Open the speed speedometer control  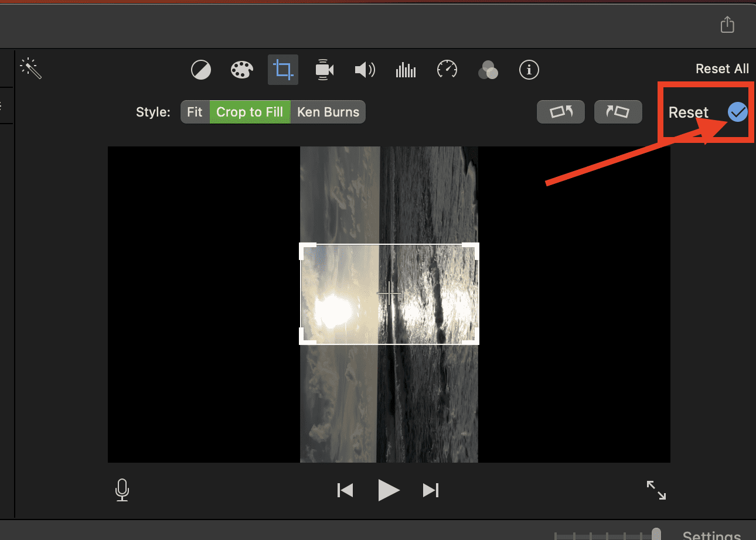coord(447,70)
